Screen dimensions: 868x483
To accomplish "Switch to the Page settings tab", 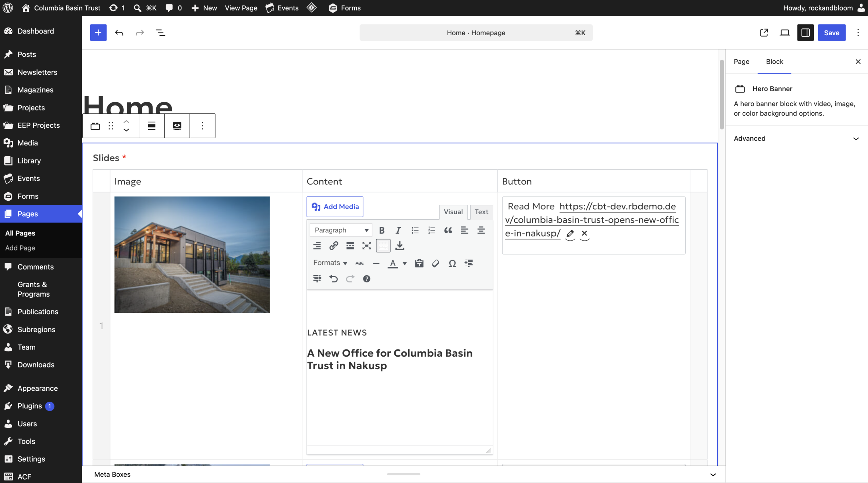I will coord(742,62).
